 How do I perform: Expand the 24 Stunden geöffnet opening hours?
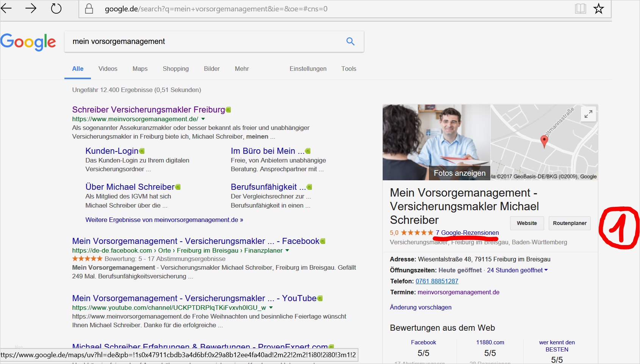click(517, 270)
